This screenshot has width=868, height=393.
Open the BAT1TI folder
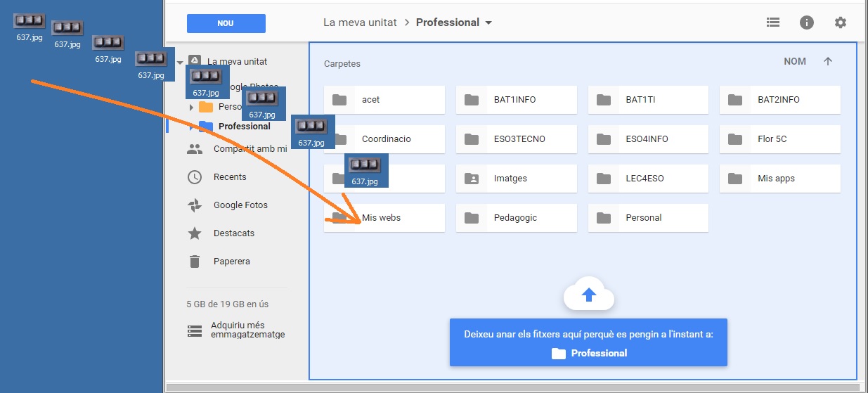[648, 100]
